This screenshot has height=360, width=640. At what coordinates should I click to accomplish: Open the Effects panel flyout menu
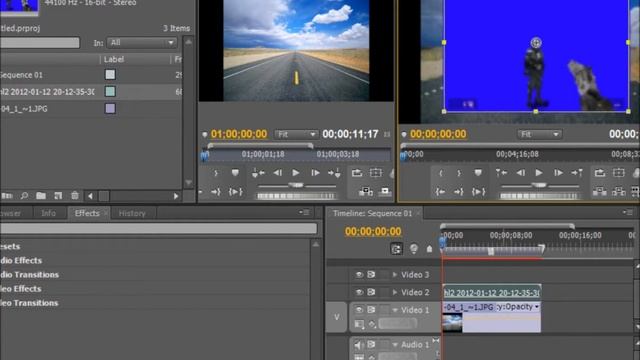point(304,212)
